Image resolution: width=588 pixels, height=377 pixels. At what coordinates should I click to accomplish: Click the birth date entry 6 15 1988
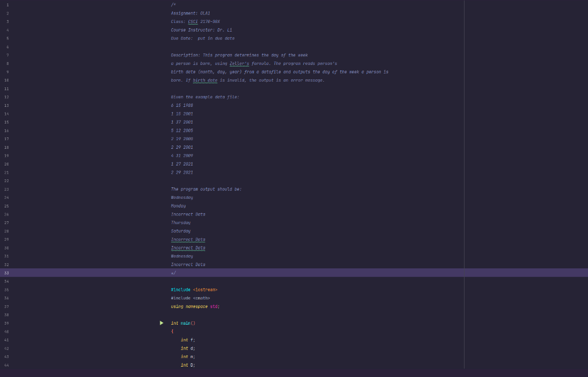pyautogui.click(x=181, y=105)
